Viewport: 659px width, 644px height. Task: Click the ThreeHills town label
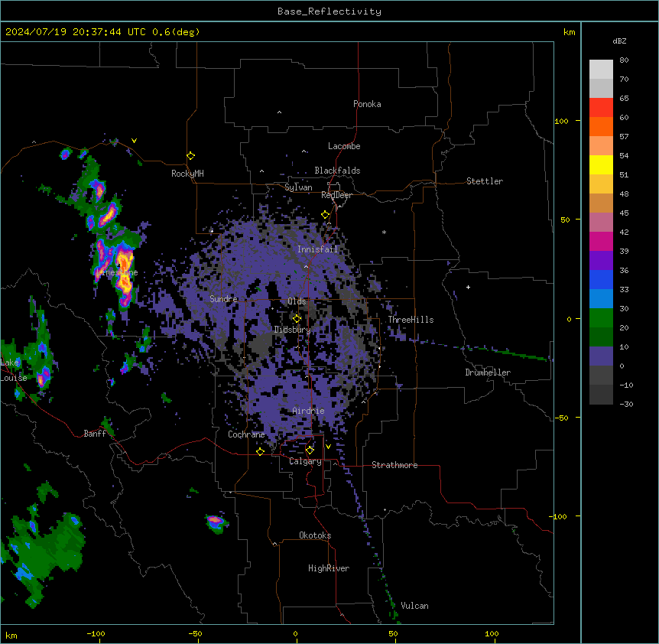[x=411, y=320]
